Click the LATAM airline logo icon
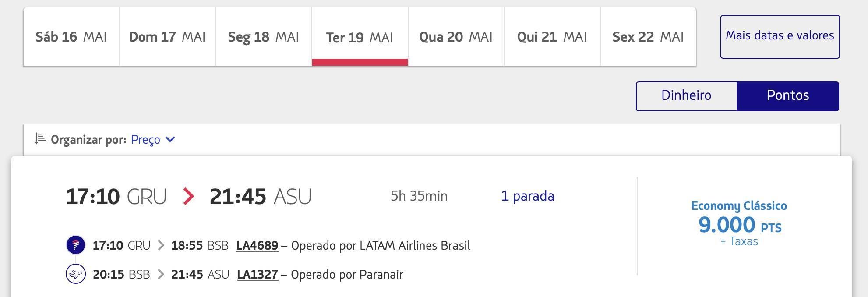This screenshot has width=868, height=297. pyautogui.click(x=75, y=245)
